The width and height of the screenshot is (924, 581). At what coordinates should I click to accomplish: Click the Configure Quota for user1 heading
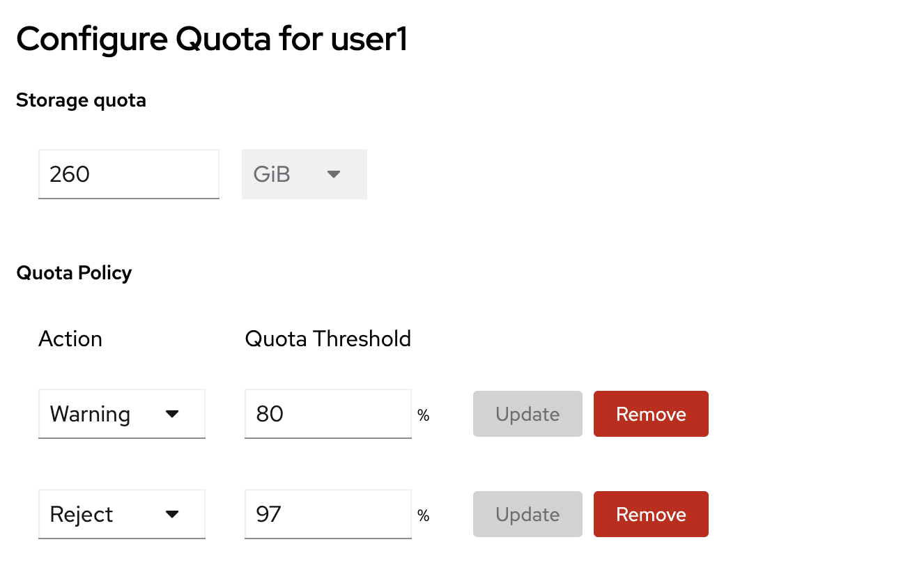tap(211, 40)
